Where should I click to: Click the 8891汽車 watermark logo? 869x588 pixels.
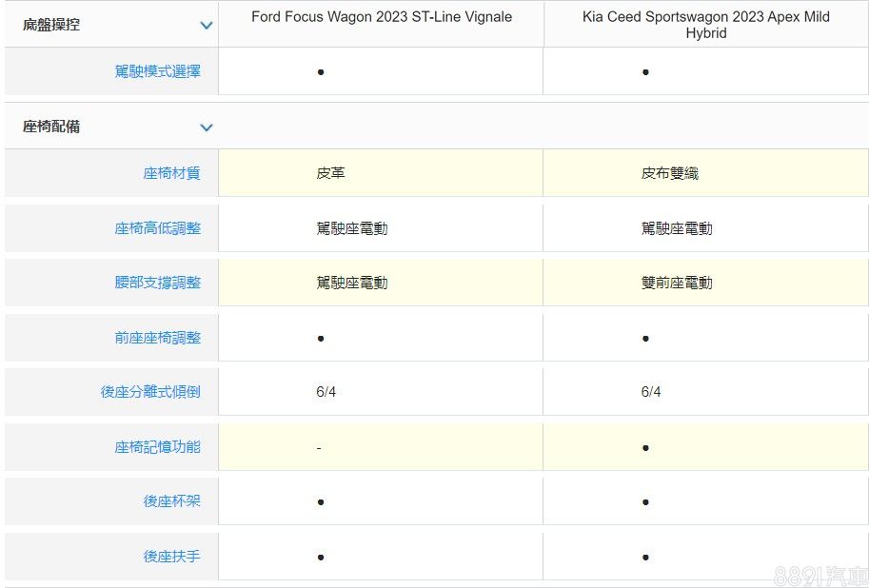coord(820,575)
